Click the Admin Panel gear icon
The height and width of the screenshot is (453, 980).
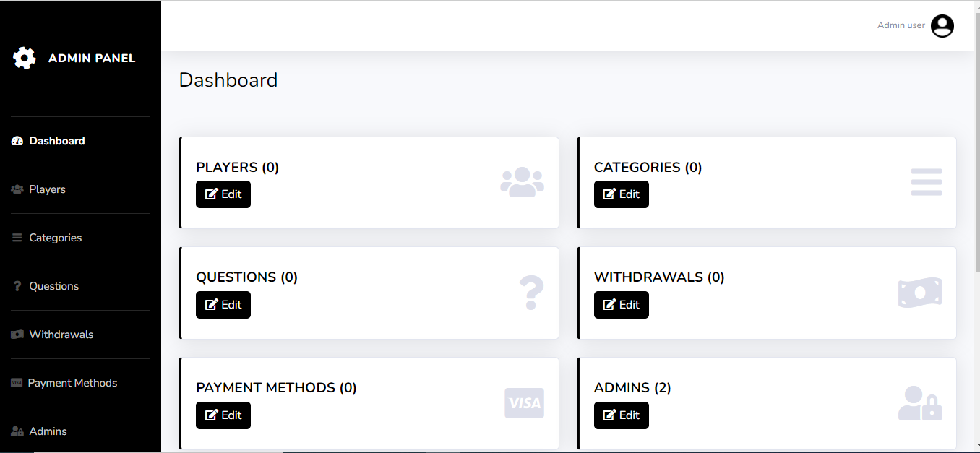pos(25,58)
